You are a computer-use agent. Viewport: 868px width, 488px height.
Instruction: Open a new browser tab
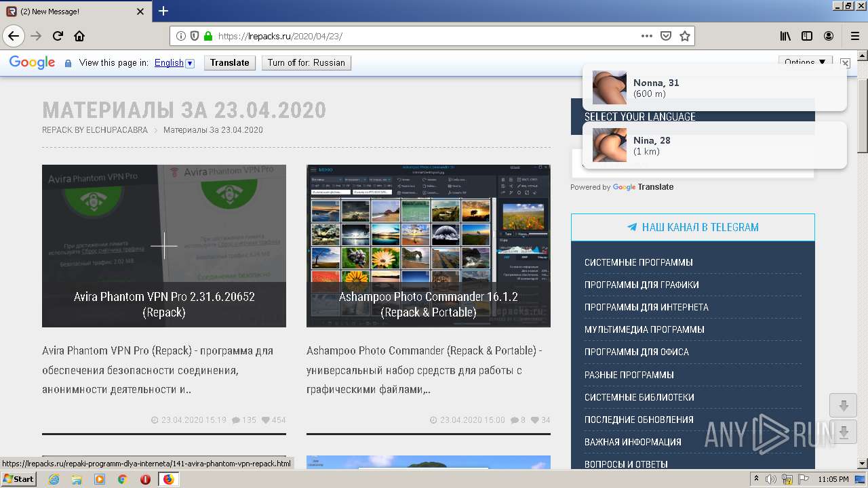163,11
